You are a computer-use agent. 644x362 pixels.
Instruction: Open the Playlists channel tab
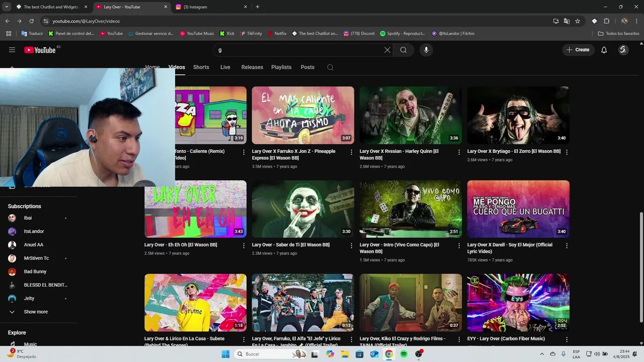tap(281, 67)
